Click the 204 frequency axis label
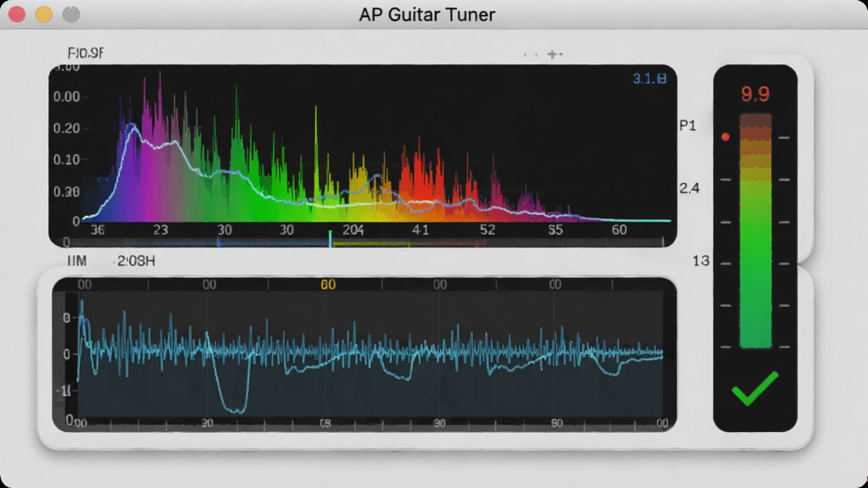This screenshot has width=868, height=488. click(x=353, y=230)
